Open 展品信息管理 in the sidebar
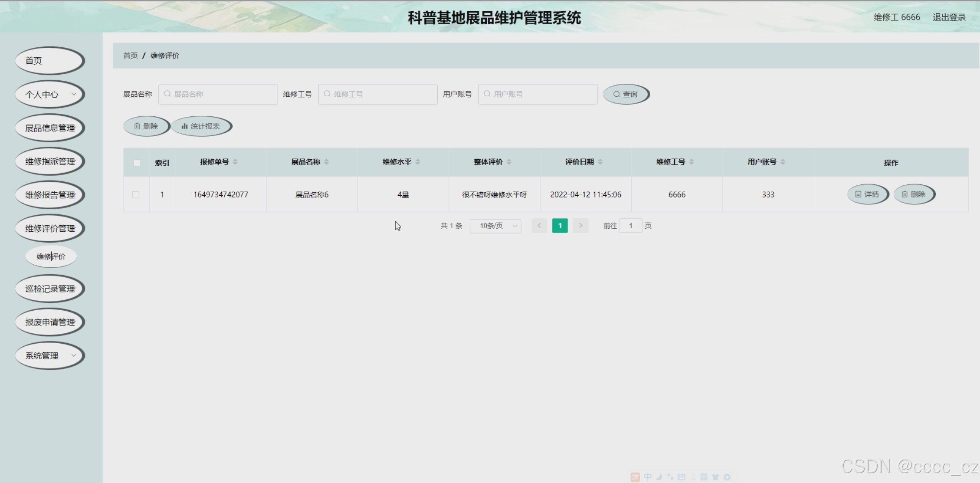The image size is (980, 483). tap(49, 128)
